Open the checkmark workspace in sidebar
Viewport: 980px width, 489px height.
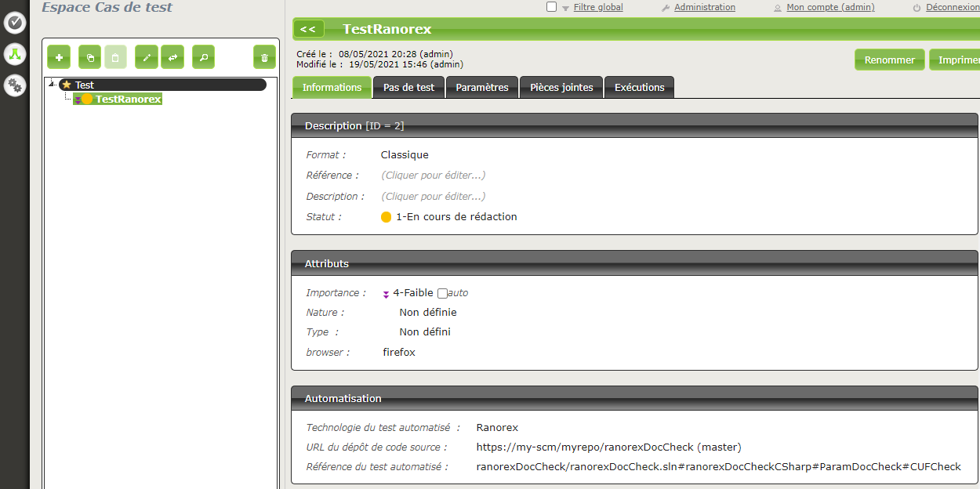[15, 23]
